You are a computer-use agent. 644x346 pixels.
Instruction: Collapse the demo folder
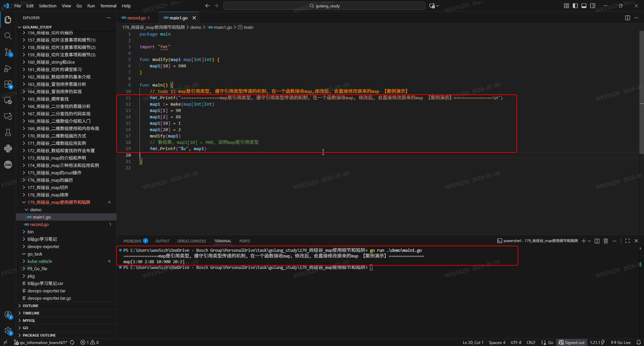click(66, 210)
